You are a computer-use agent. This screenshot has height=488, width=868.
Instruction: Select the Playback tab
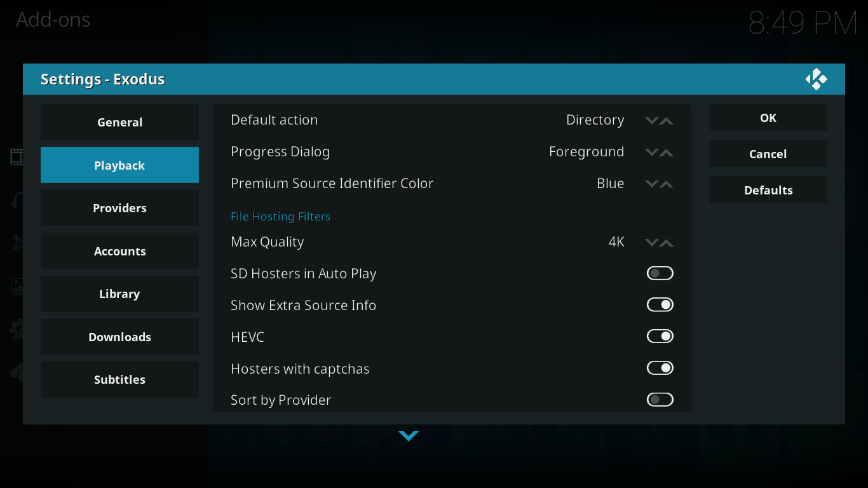coord(119,165)
